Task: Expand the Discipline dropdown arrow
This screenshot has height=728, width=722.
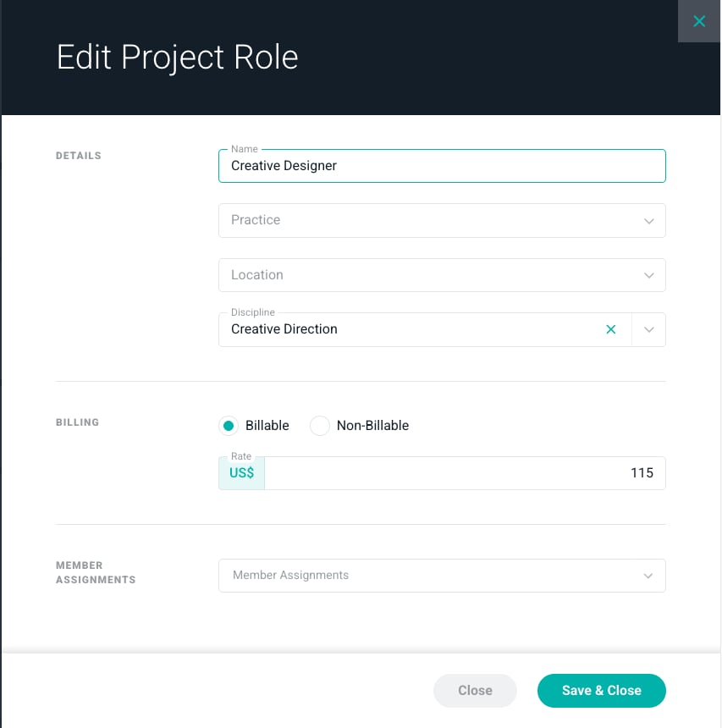Action: point(648,329)
